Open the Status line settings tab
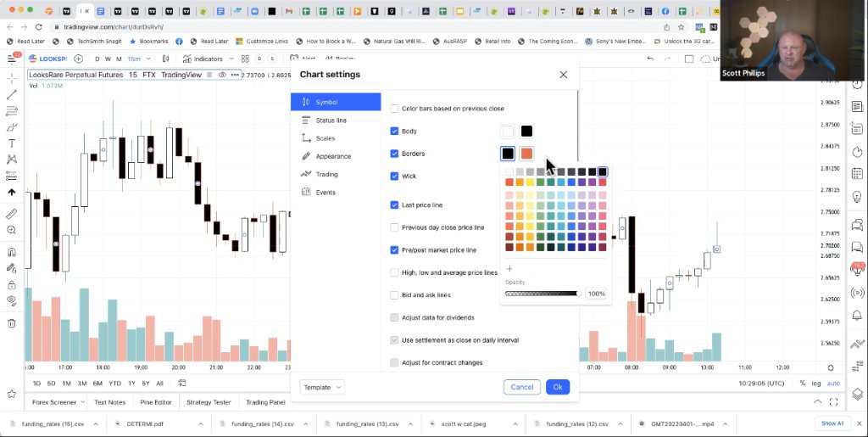This screenshot has width=868, height=437. (x=336, y=120)
